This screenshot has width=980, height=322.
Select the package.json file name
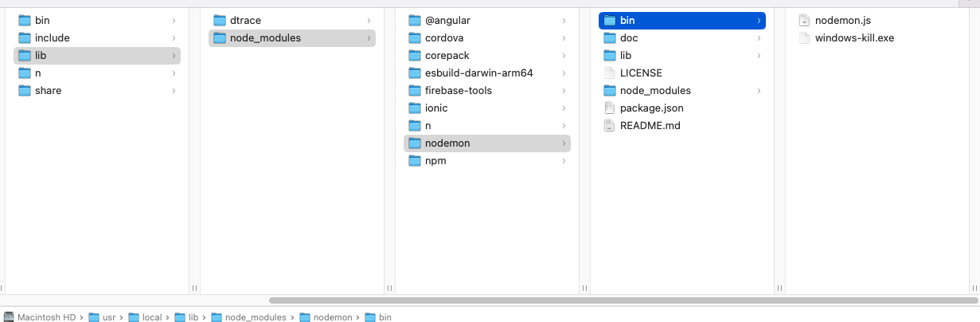click(x=651, y=108)
